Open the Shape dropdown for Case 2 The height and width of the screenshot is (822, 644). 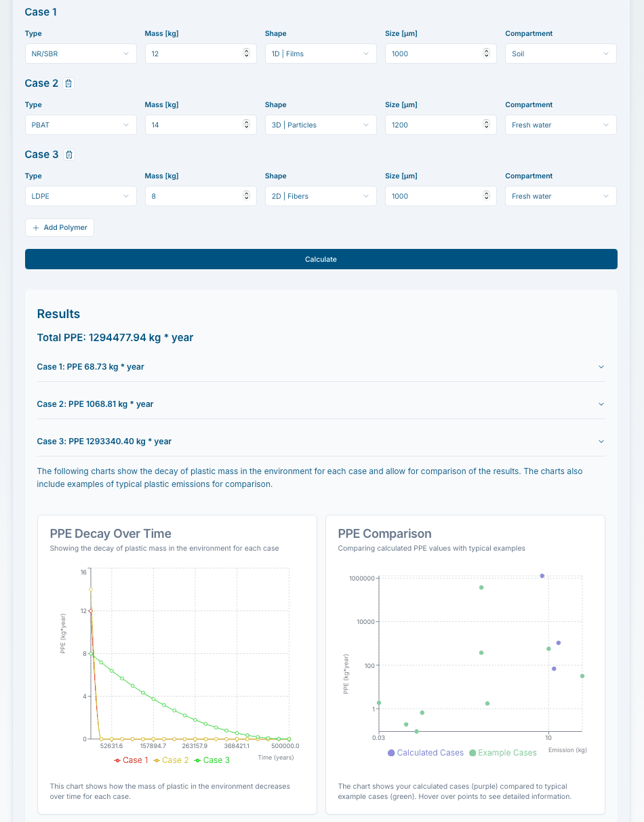click(x=320, y=124)
